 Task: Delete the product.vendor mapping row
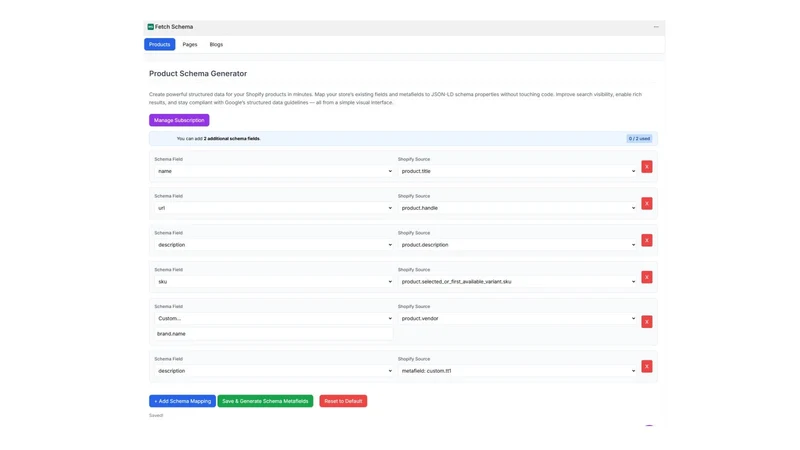[x=646, y=322]
